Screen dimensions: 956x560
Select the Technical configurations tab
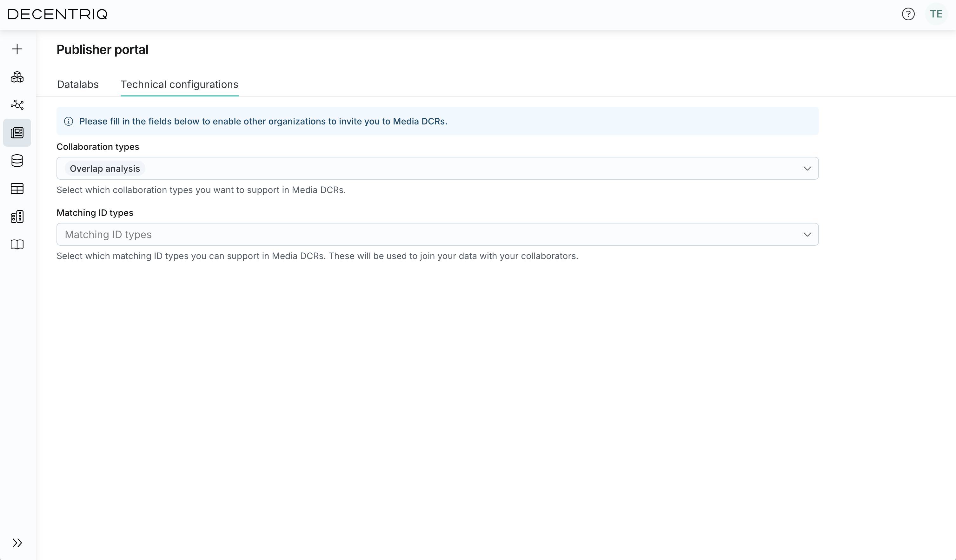pos(179,84)
